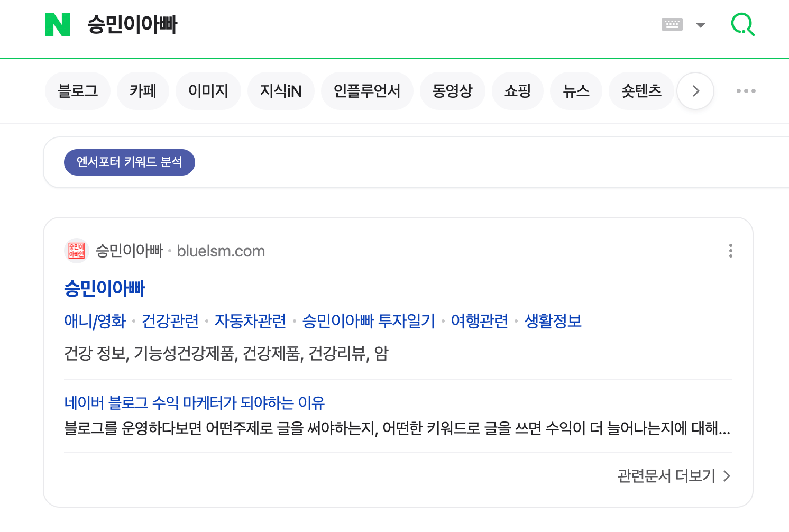Click the search magnifier icon
Viewport: 789px width, 532px height.
[743, 24]
